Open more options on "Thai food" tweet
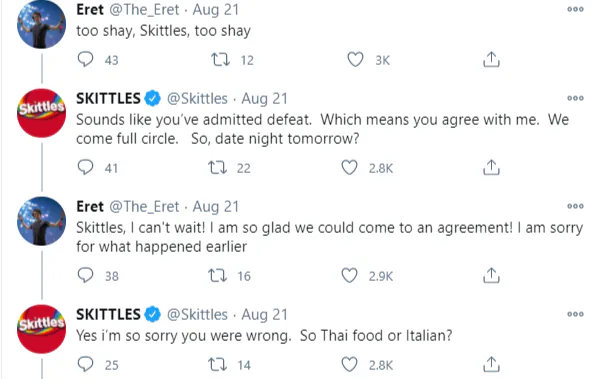 (x=575, y=314)
